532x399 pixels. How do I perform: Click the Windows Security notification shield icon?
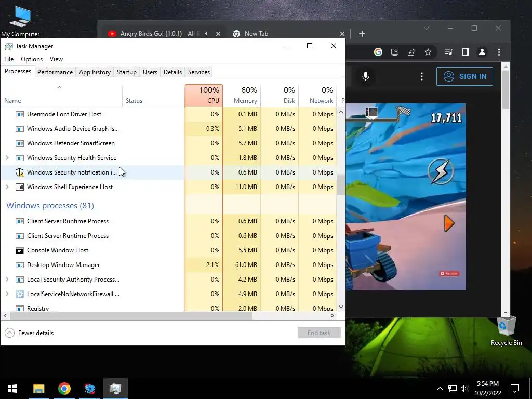(x=20, y=172)
